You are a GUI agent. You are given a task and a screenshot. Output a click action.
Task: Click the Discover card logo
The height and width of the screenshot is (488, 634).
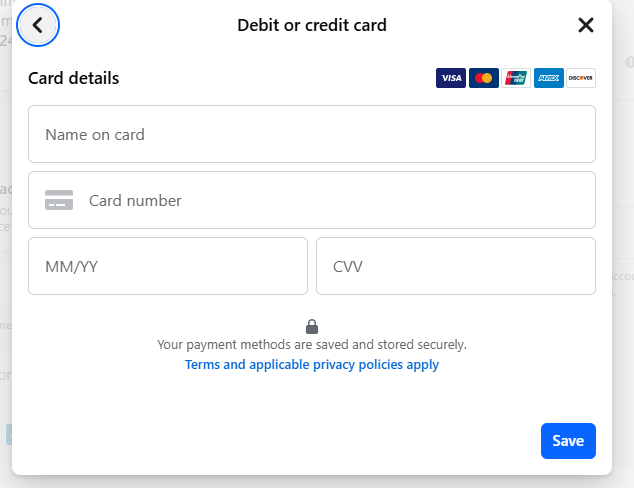(581, 78)
